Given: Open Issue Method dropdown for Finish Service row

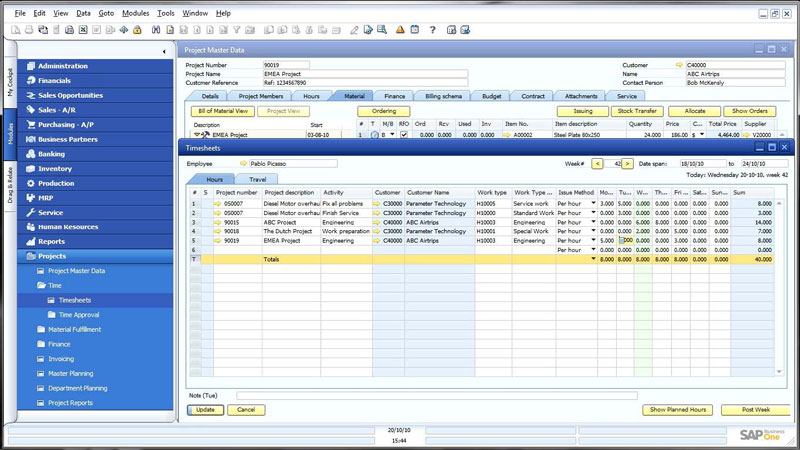Looking at the screenshot, I should [x=593, y=213].
